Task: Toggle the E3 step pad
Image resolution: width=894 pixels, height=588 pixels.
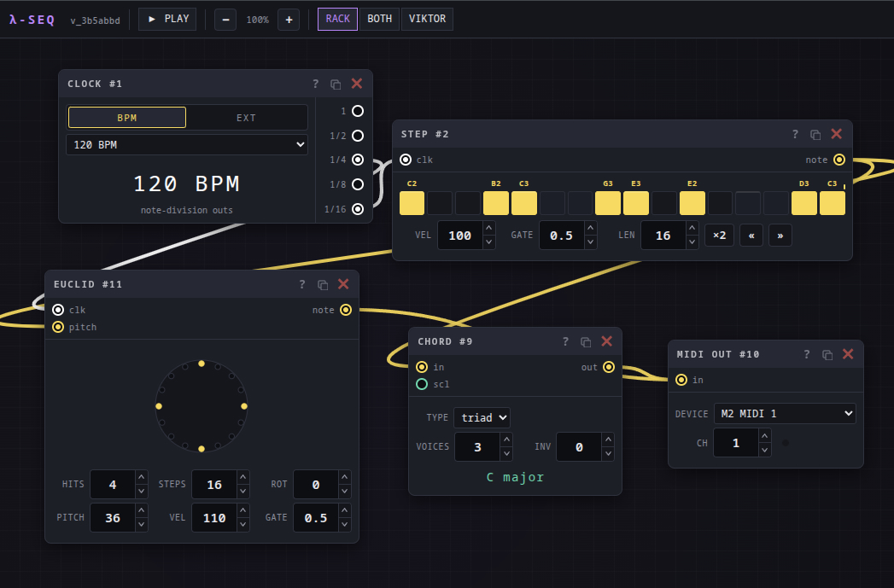Action: pyautogui.click(x=636, y=203)
